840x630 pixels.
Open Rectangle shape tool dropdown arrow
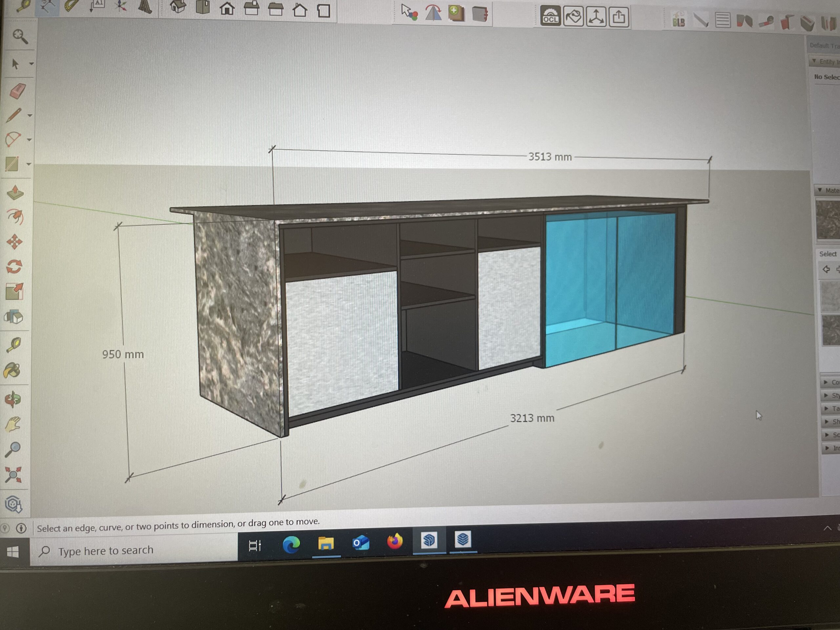point(29,164)
